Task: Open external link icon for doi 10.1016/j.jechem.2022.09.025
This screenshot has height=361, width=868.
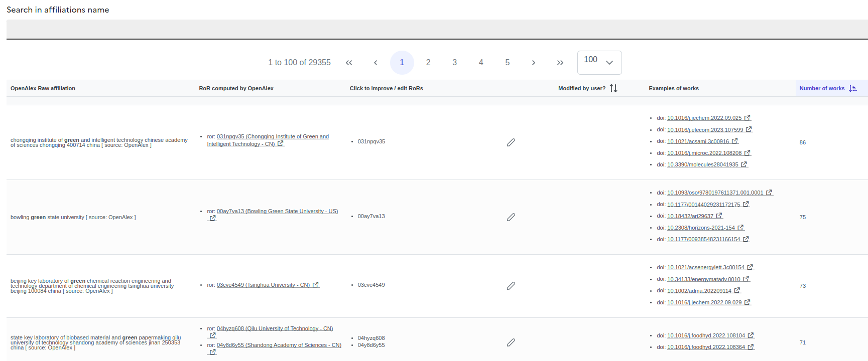Action: [747, 118]
